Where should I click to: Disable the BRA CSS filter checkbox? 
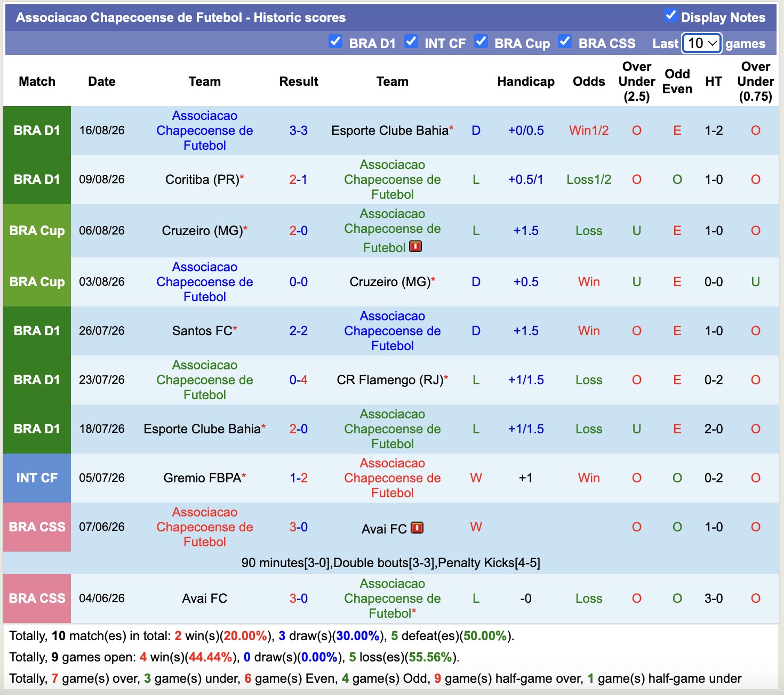(565, 41)
